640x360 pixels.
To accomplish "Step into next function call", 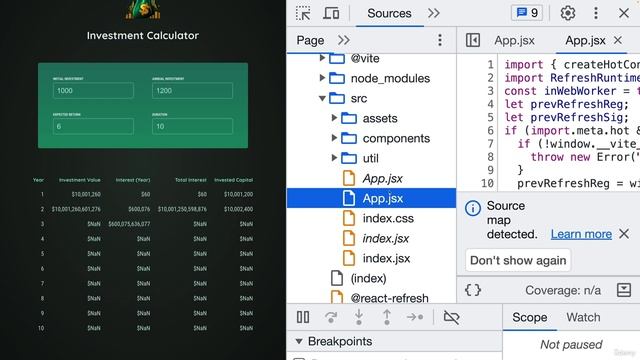I will tap(359, 317).
